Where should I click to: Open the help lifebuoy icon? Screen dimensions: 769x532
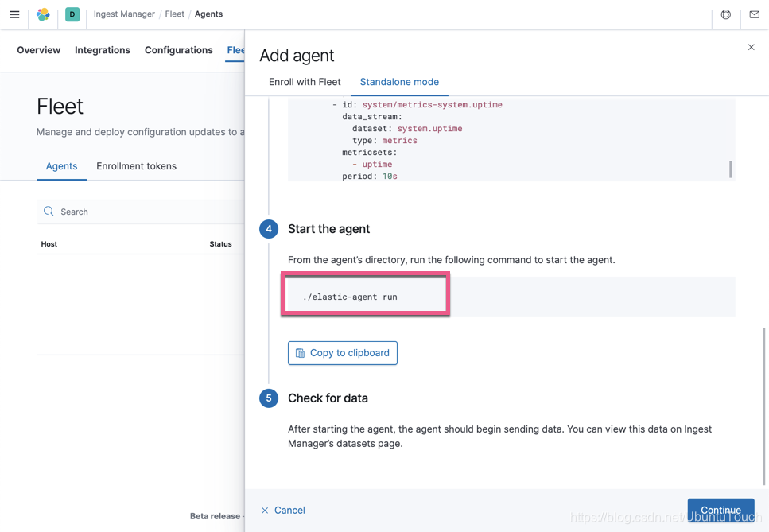coord(726,14)
